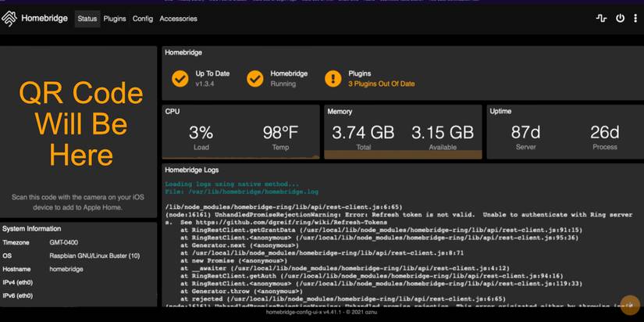Switch to the Status tab

point(87,19)
